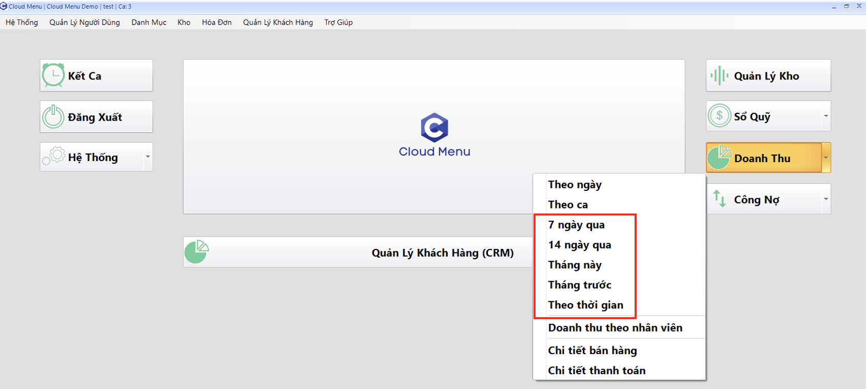Open Doanh thu theo nhân viên report
This screenshot has width=868, height=389.
point(619,327)
